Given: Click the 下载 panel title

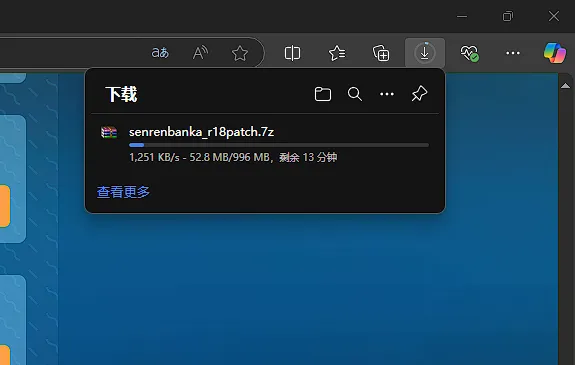Looking at the screenshot, I should 121,94.
